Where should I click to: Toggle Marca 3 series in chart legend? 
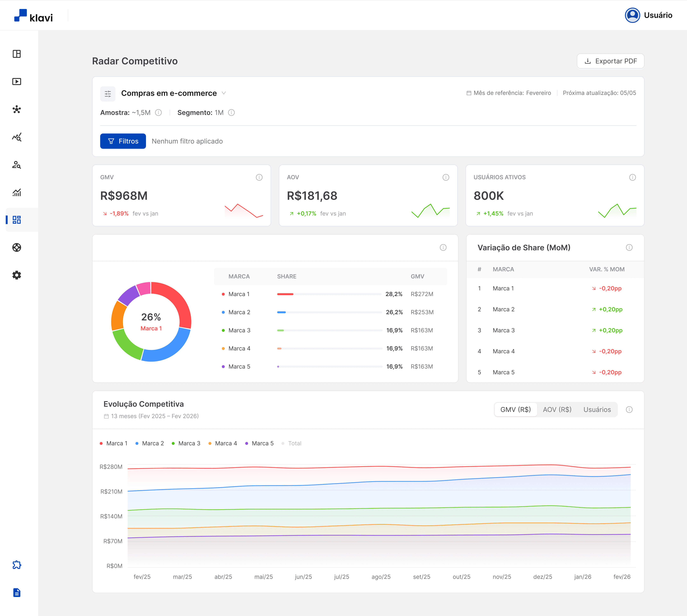pos(186,443)
